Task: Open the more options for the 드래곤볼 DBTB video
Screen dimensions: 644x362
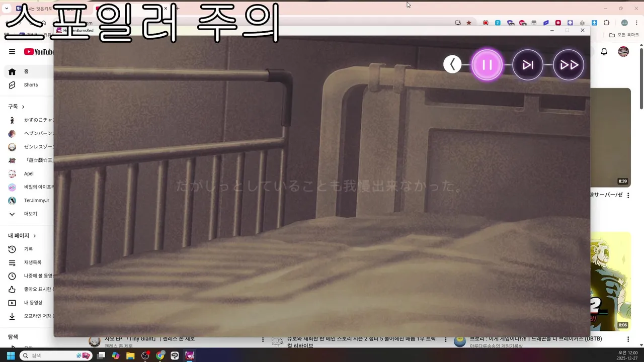Action: point(628,340)
